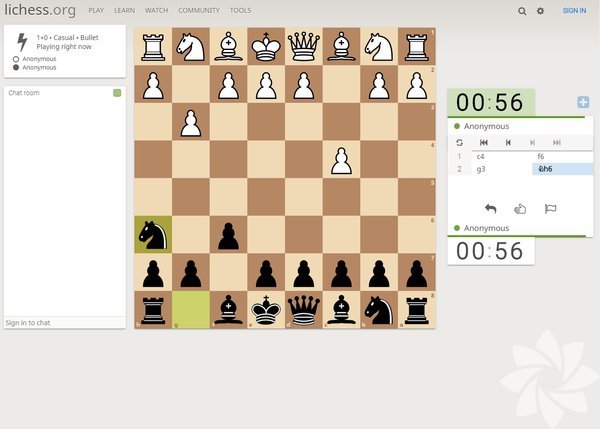Click the chat sign-in input field
The image size is (600, 429).
click(65, 323)
